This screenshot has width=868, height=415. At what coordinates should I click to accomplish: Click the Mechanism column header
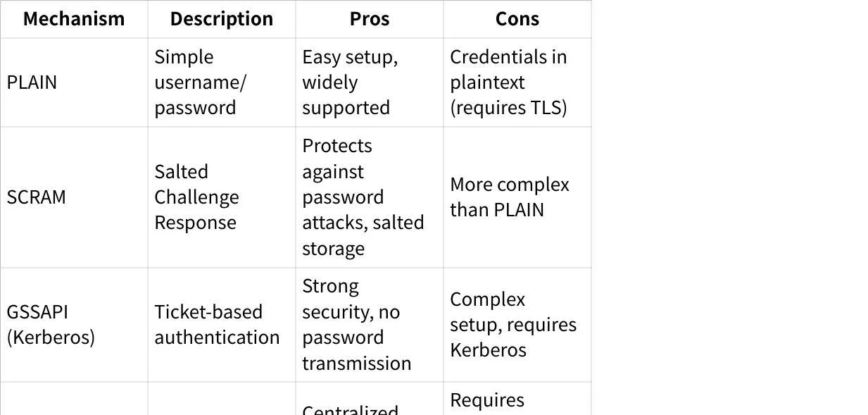click(74, 19)
